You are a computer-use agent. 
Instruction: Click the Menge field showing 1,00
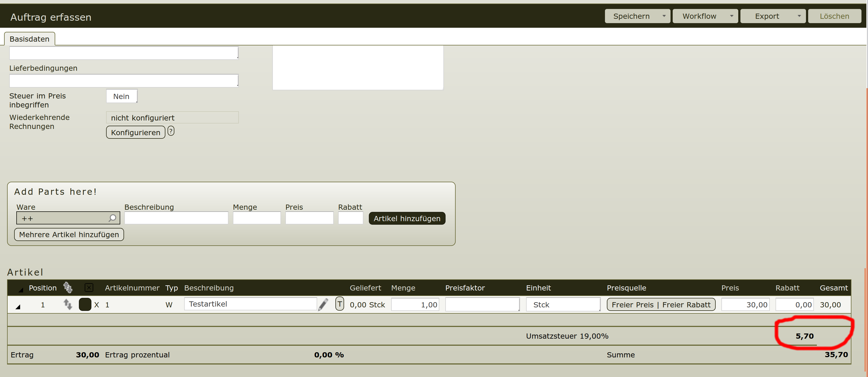click(415, 305)
